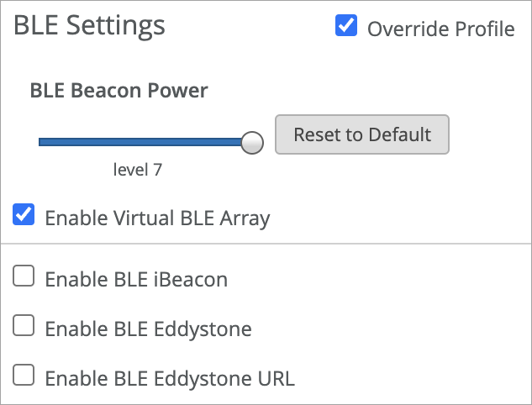Click the divider line above the iBeacon option
532x405 pixels.
point(266,245)
